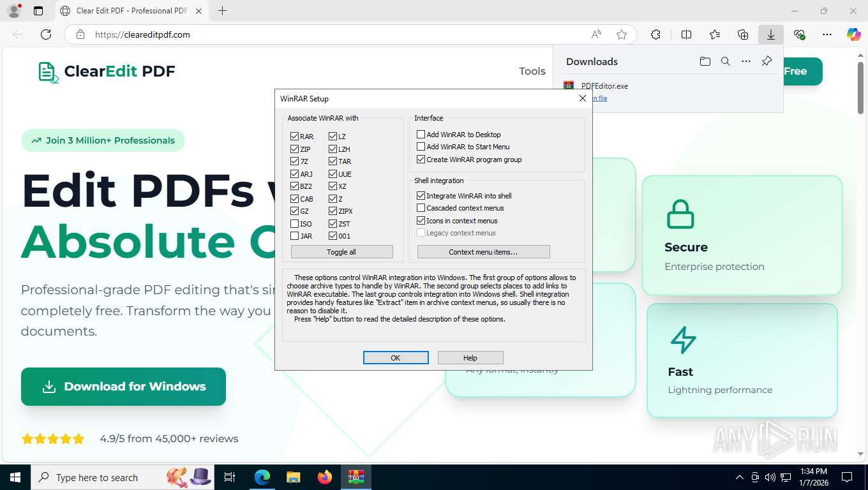Toggle the TAR association checkbox
The height and width of the screenshot is (490, 868).
[333, 161]
